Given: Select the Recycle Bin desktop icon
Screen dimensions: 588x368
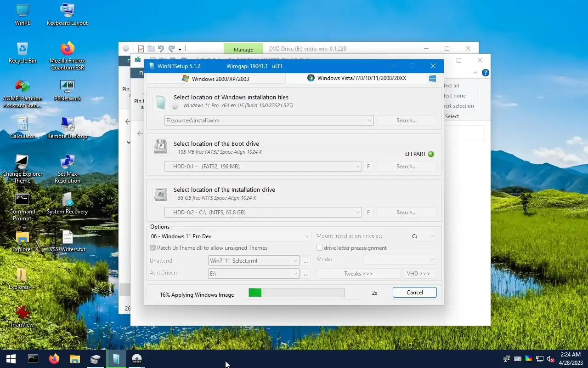Looking at the screenshot, I should click(x=22, y=52).
